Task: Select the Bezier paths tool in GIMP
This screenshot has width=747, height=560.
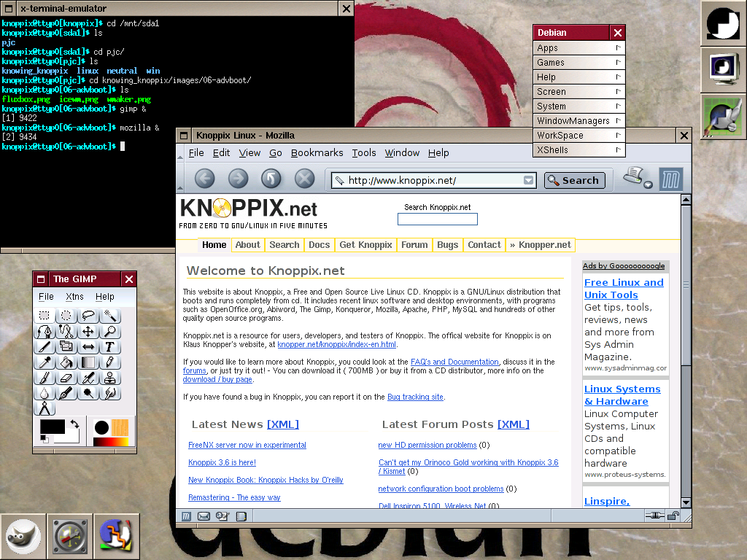Action: (44, 331)
